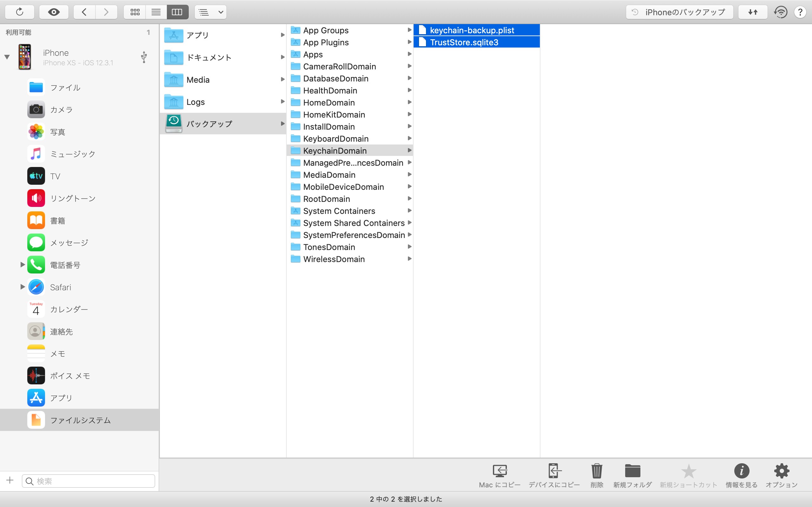Expand the KeychainDomain folder

[x=409, y=151]
